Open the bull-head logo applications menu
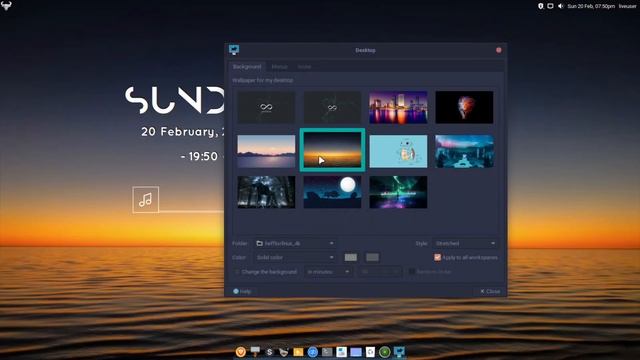Screen dimensions: 640x360 6,6
